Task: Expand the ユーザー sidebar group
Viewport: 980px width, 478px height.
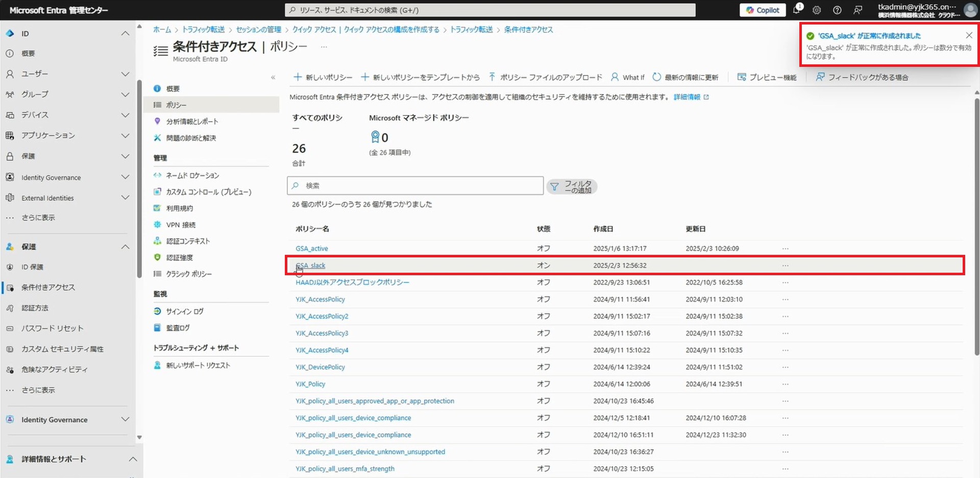Action: (125, 74)
